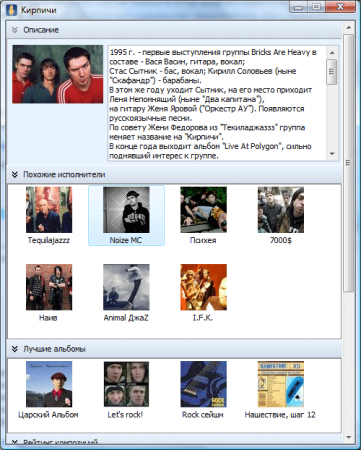Collapse the Описание section chevron
This screenshot has width=361, height=450.
[15, 30]
